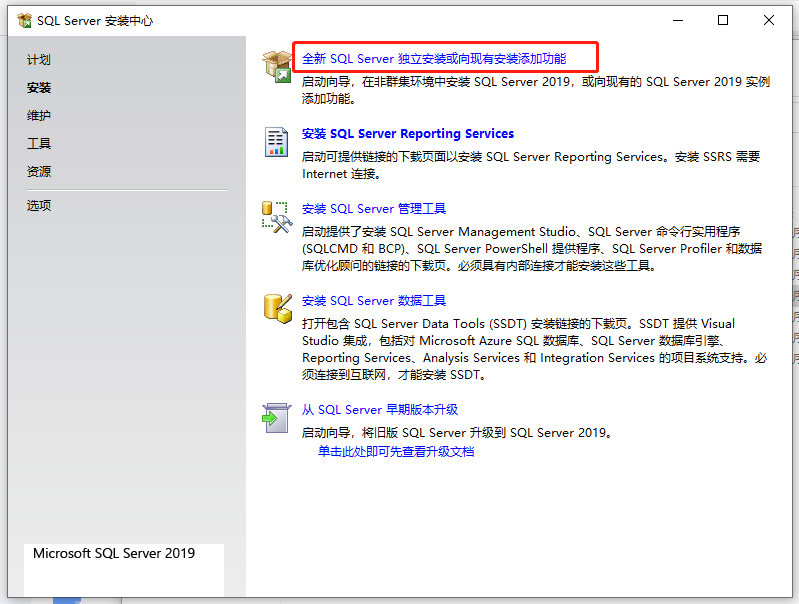Click description starting 启动向导，在非群集环境中安装
Viewport: 799px width, 604px height.
pyautogui.click(x=536, y=90)
